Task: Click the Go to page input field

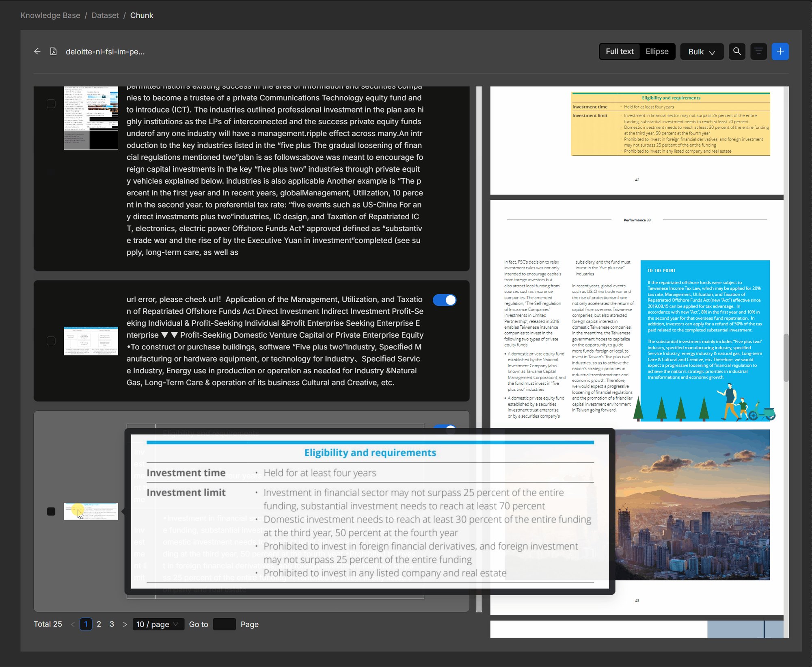Action: click(224, 624)
